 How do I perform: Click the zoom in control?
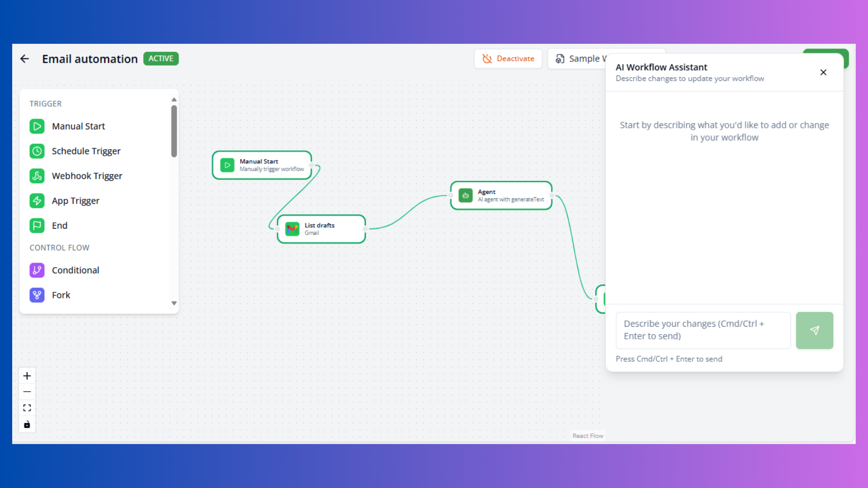27,375
